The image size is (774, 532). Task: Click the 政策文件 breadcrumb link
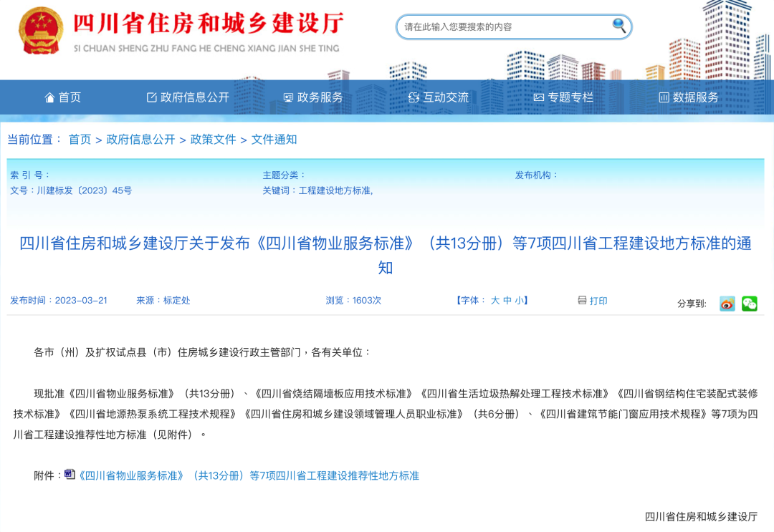coord(213,140)
